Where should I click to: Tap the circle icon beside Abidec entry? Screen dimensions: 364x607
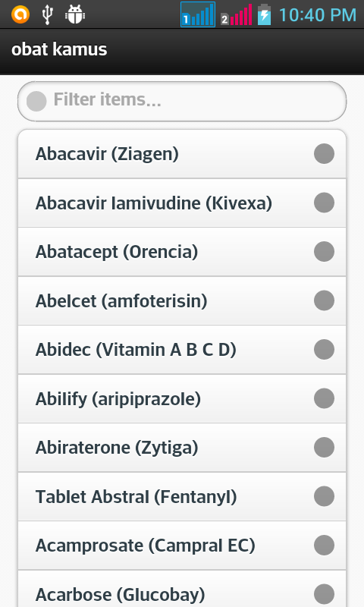click(x=324, y=350)
